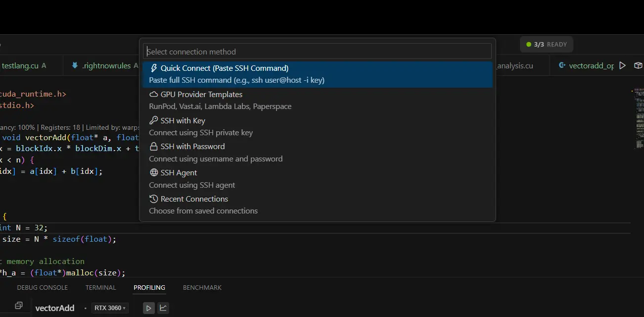This screenshot has height=317, width=644.
Task: Run the vectoradd_op file with the play icon
Action: tap(622, 65)
